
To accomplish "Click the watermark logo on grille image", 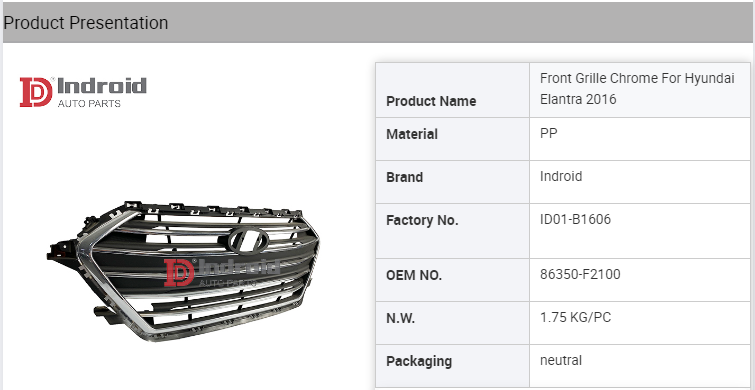I will 221,272.
